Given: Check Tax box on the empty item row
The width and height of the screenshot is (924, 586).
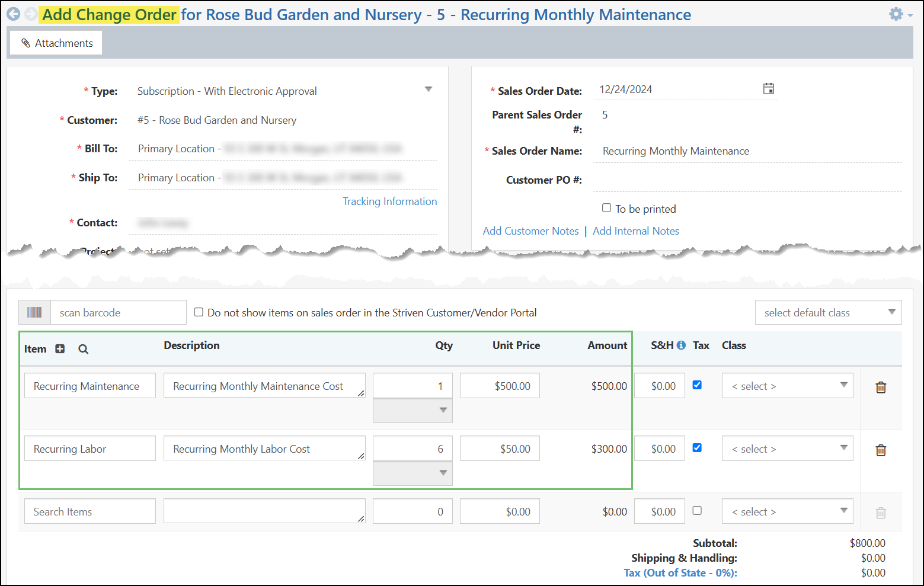Looking at the screenshot, I should 697,511.
